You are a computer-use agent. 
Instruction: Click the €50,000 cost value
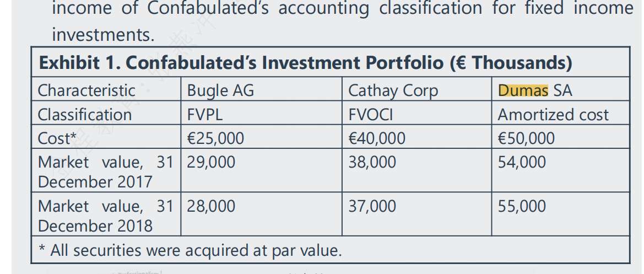pos(526,138)
